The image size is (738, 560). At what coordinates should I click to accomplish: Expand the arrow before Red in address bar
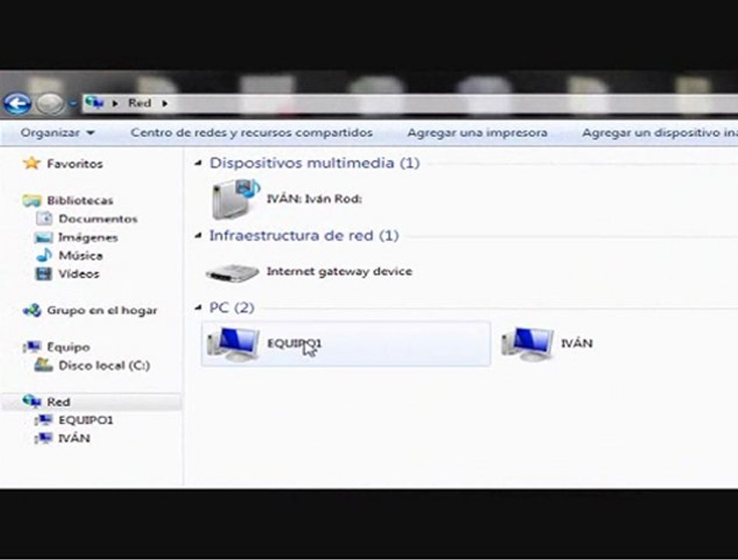click(x=115, y=103)
